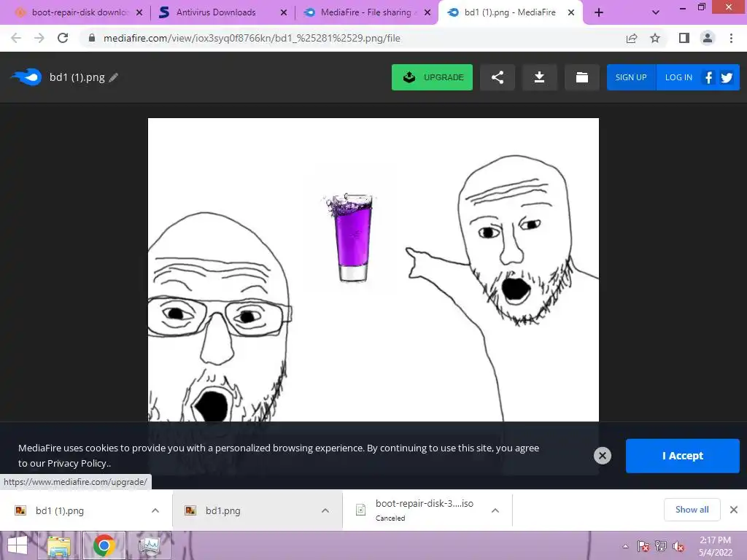Expand options for bd1 (1).png download
Screen dimensions: 747x560
(x=155, y=510)
